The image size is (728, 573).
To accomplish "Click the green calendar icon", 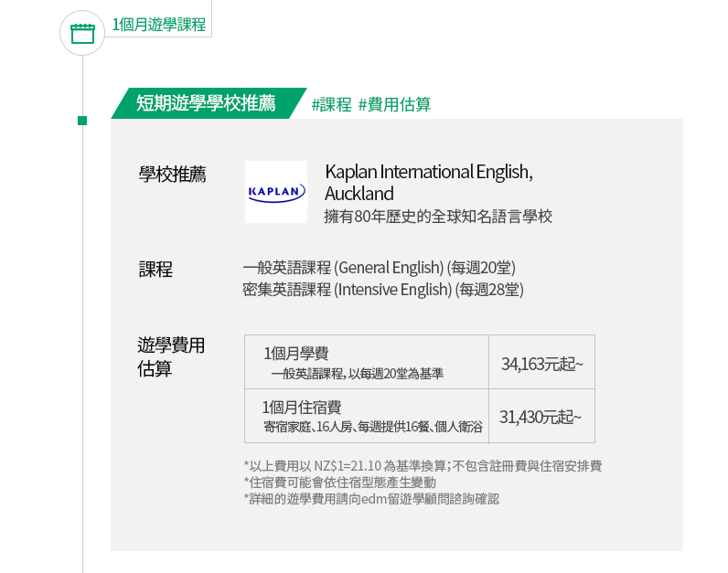I will 82,34.
